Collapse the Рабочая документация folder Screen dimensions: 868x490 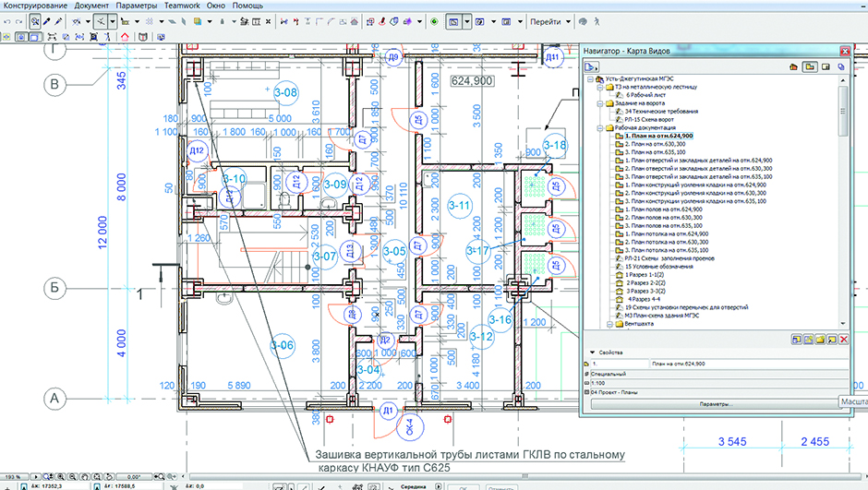tap(599, 128)
